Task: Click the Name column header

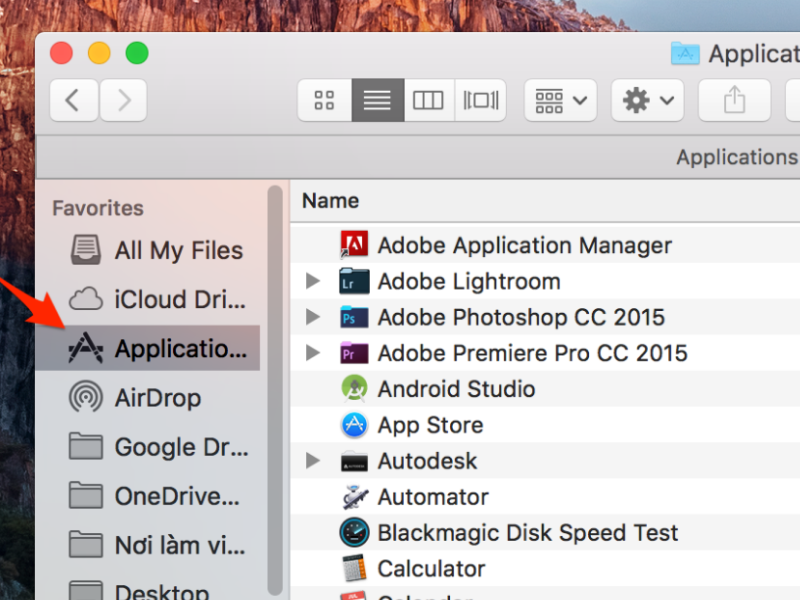Action: point(331,201)
